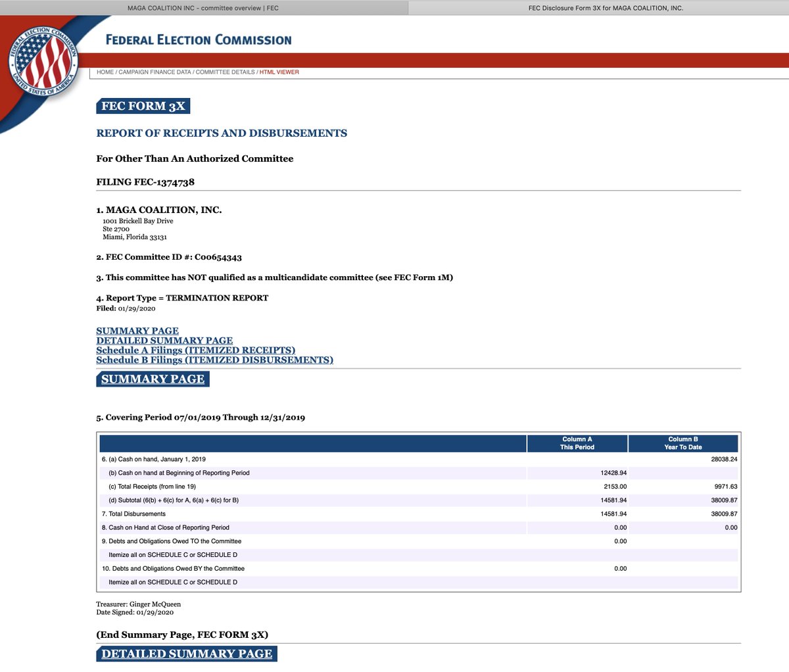This screenshot has height=672, width=789.
Task: Click the Miami, Florida 33131 address line
Action: tap(135, 237)
